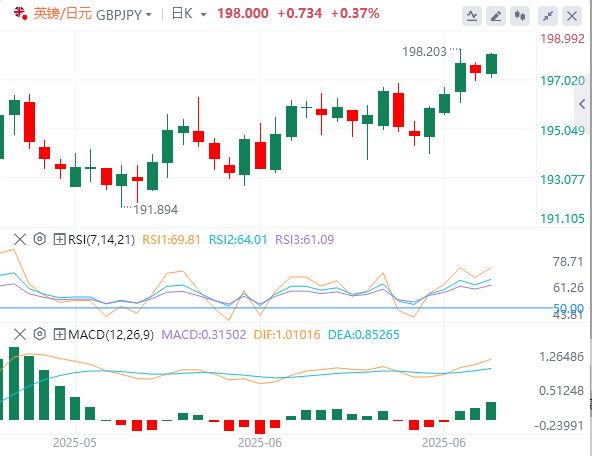Expand the right side panel chevron
This screenshot has width=592, height=456.
click(582, 104)
